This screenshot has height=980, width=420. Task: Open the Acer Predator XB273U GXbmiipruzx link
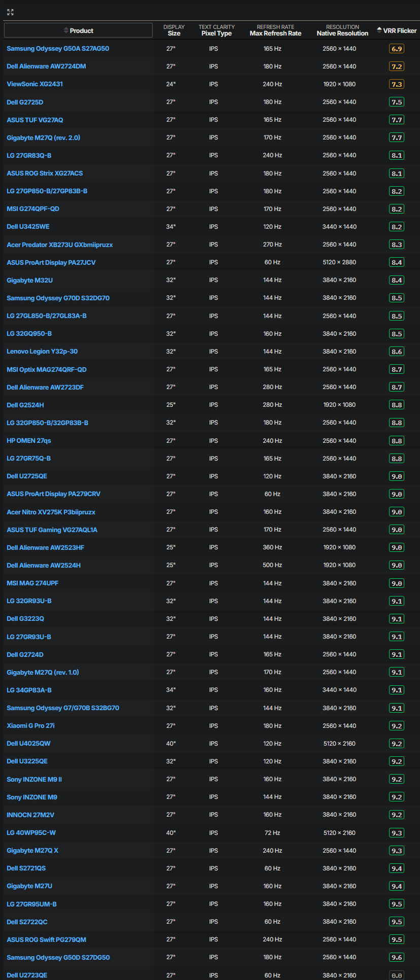pyautogui.click(x=60, y=244)
